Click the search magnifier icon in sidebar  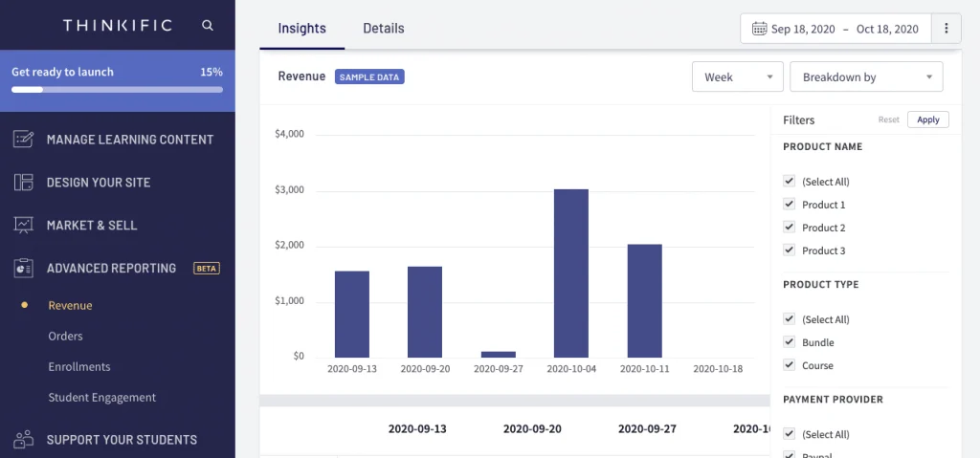coord(208,26)
